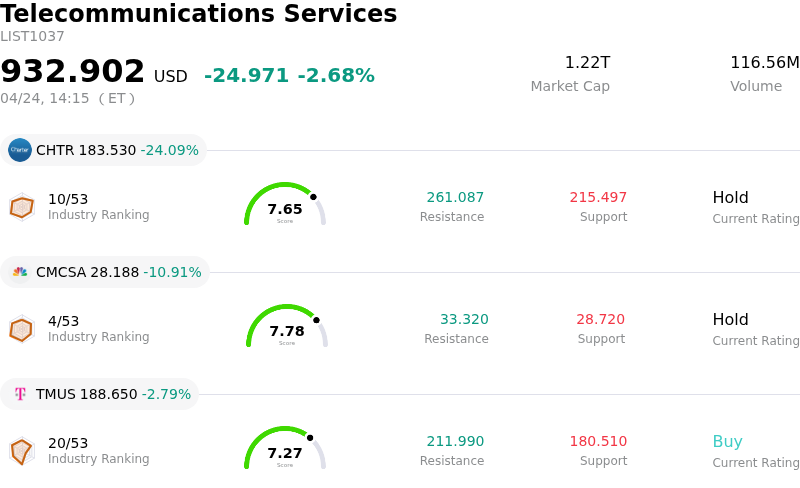
Task: Open the CHTR 183.530 stock chip
Action: (x=104, y=150)
